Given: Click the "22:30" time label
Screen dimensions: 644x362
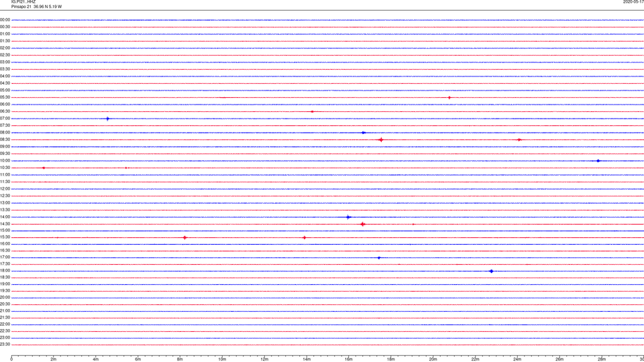Looking at the screenshot, I should pos(5,330).
